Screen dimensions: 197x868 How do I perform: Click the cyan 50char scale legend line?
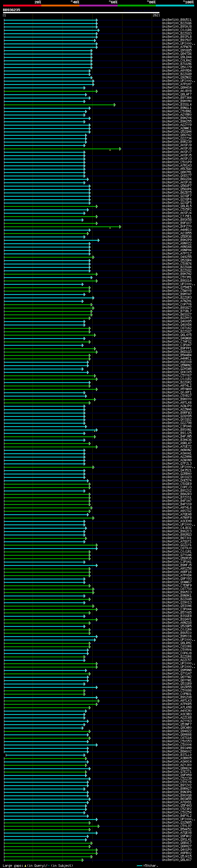pyautogui.click(x=139, y=866)
